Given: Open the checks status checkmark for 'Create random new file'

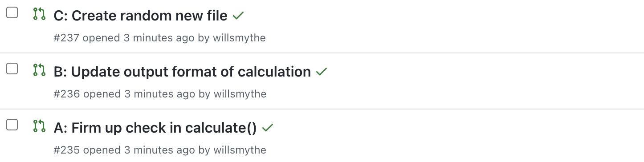Looking at the screenshot, I should (238, 16).
